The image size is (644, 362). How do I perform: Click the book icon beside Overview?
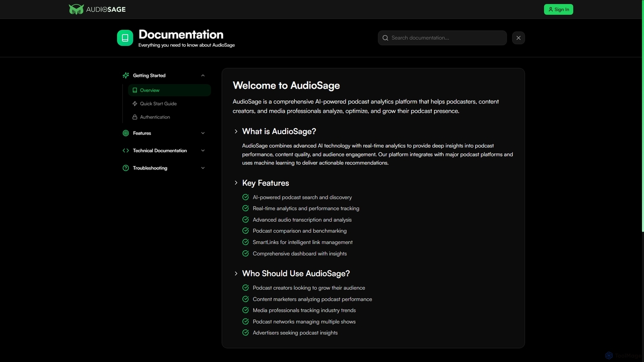pos(135,90)
